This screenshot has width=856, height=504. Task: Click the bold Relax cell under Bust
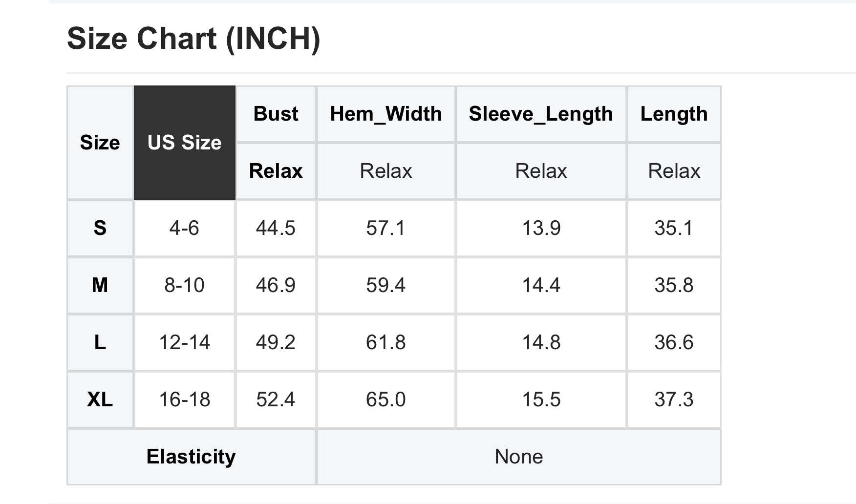276,171
